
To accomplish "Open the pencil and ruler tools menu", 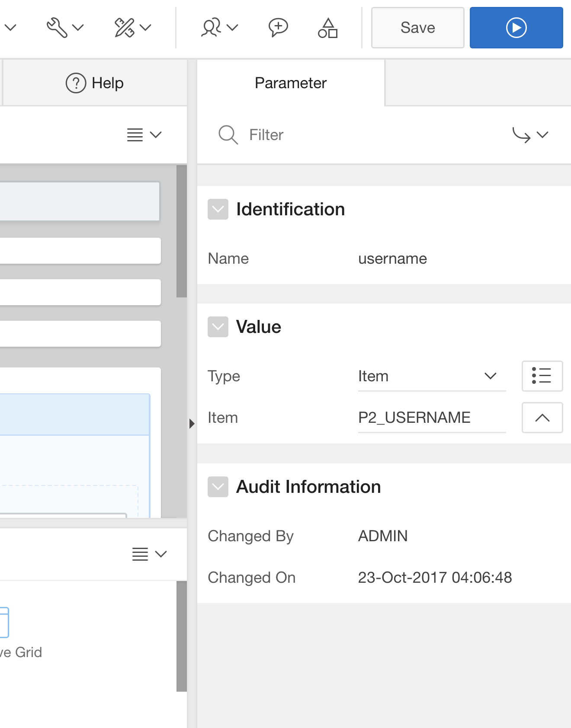I will (132, 28).
